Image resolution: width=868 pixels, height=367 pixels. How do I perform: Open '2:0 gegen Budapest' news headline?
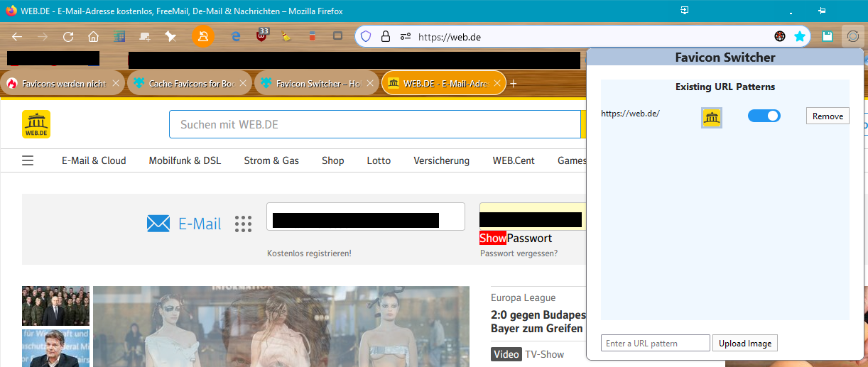tap(538, 322)
